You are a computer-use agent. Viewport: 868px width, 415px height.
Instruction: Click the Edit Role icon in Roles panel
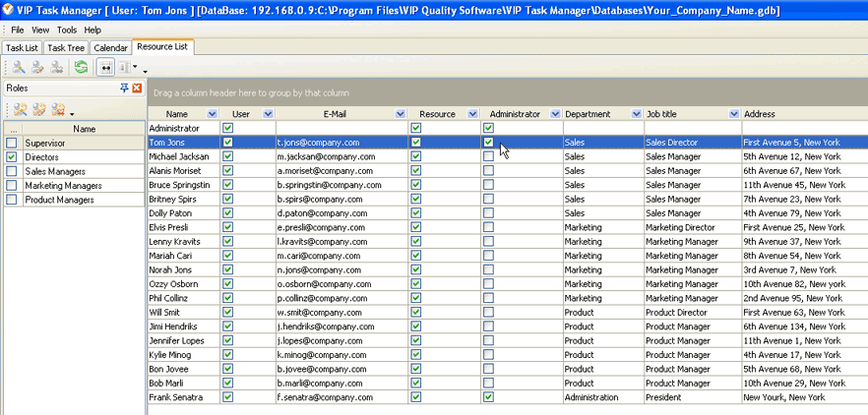38,109
